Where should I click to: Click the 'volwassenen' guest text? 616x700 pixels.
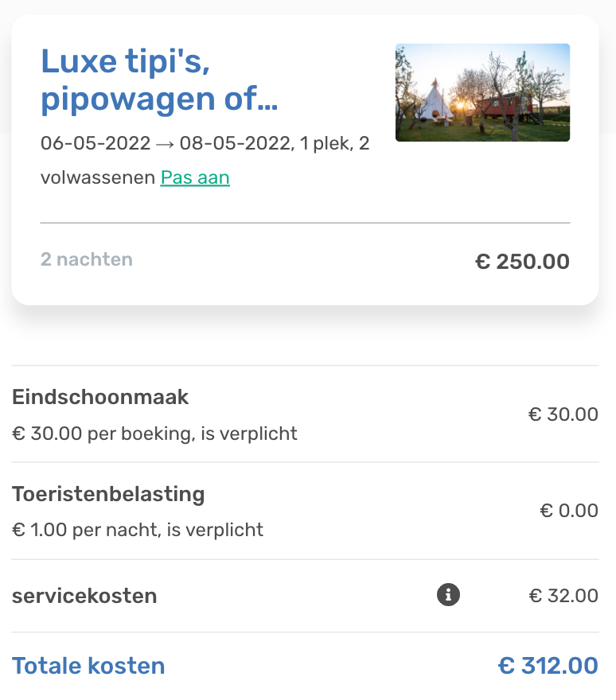click(98, 177)
